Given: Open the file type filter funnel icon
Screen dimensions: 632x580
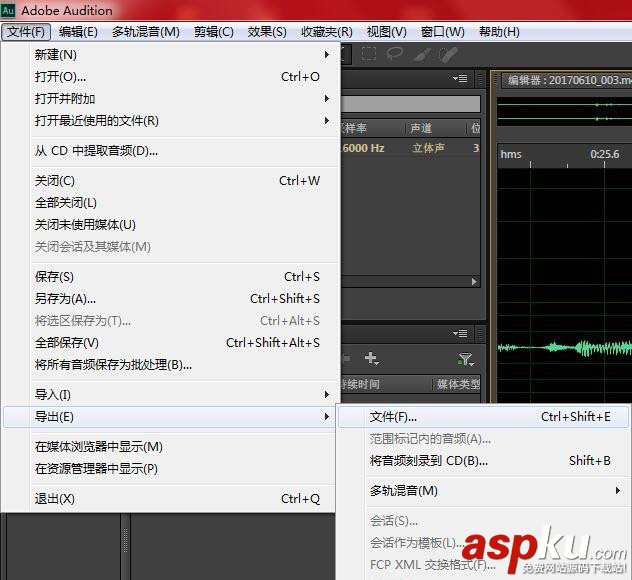Looking at the screenshot, I should (x=466, y=359).
